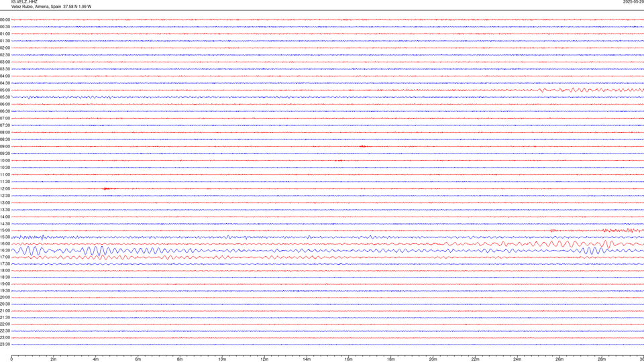Click the 12:00 time label
Image resolution: width=644 pixels, height=362 pixels.
tap(5, 189)
